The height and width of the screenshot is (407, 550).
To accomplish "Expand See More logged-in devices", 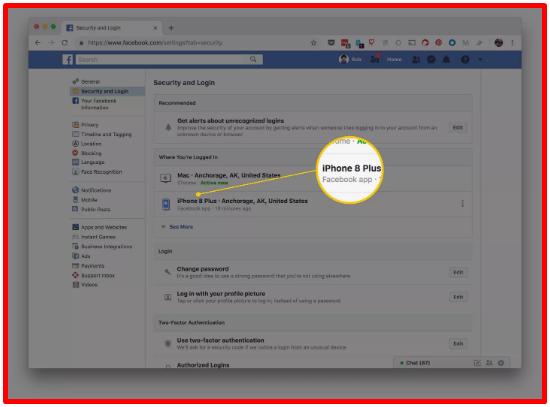I will [177, 227].
